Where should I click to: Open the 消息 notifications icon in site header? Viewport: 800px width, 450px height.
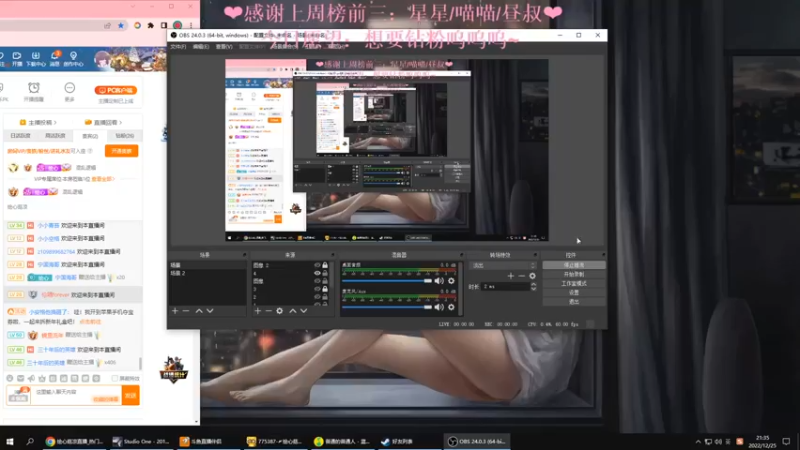pos(55,58)
